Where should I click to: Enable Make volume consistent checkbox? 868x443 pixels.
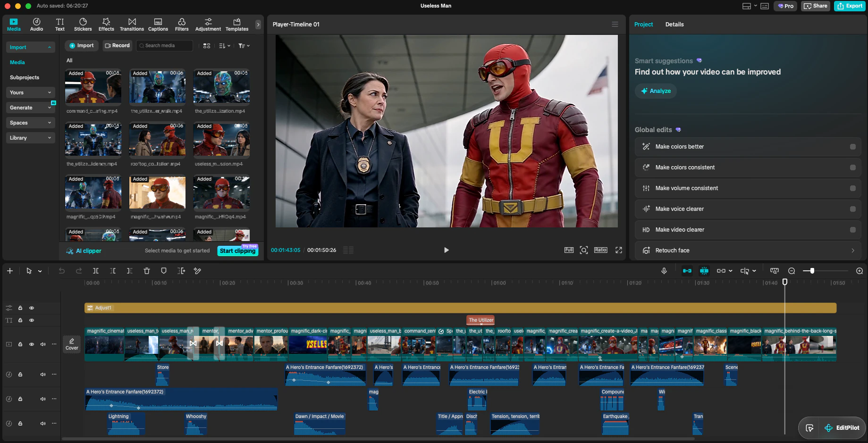853,188
